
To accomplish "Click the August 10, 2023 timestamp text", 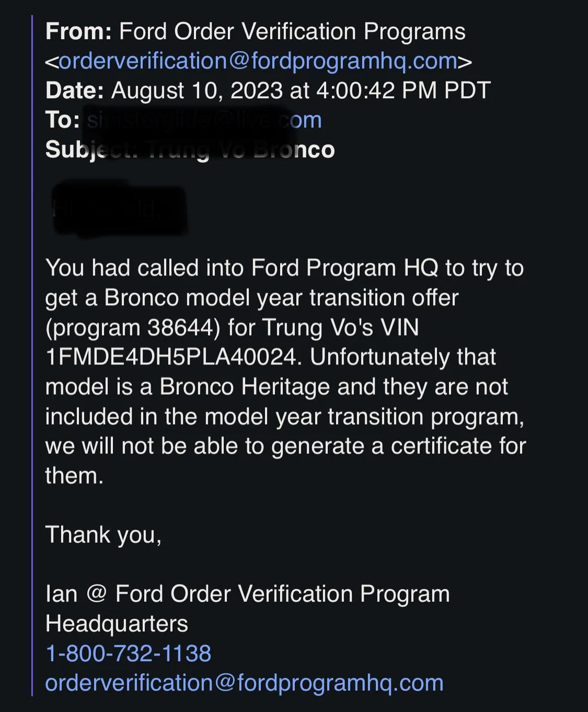I will click(301, 90).
